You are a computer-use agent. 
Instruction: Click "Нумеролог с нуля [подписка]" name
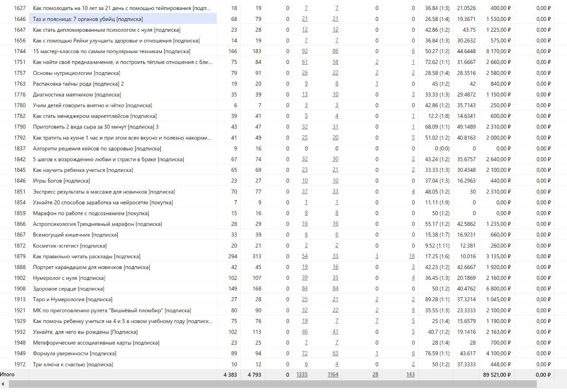coord(69,278)
